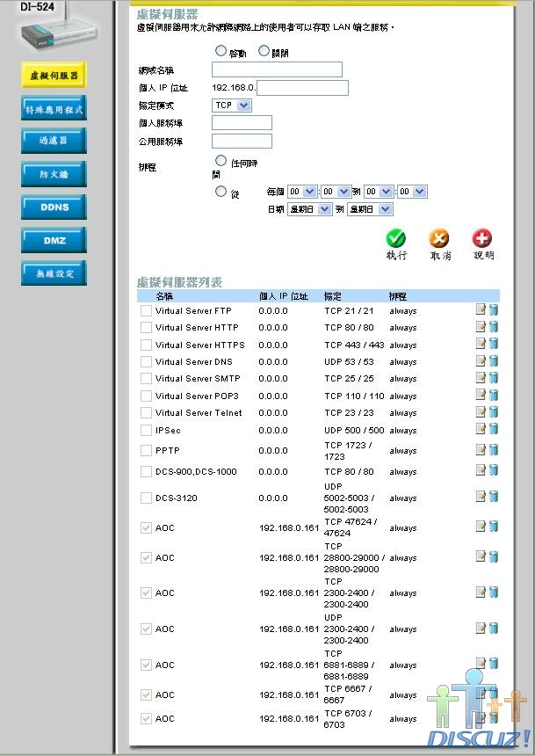Open the end minute dropdown
Image resolution: width=535 pixels, height=756 pixels.
pyautogui.click(x=412, y=192)
